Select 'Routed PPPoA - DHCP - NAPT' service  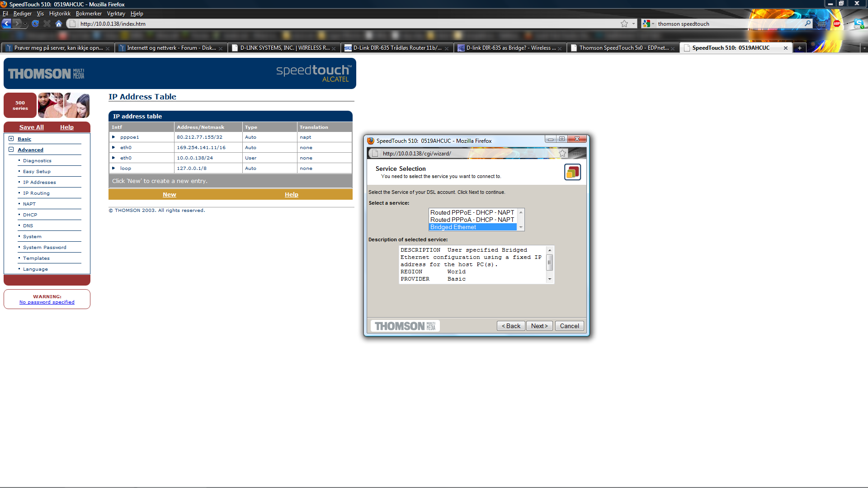tap(472, 220)
